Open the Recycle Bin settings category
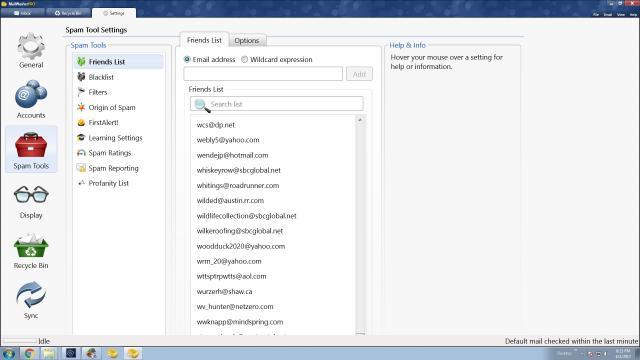Screen dimensions: 640x360 pos(31,251)
